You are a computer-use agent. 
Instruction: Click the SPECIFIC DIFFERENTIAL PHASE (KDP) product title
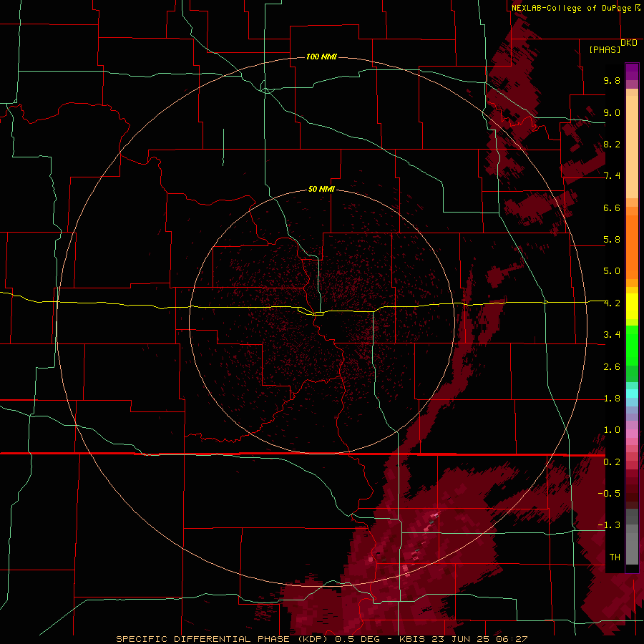[x=221, y=639]
